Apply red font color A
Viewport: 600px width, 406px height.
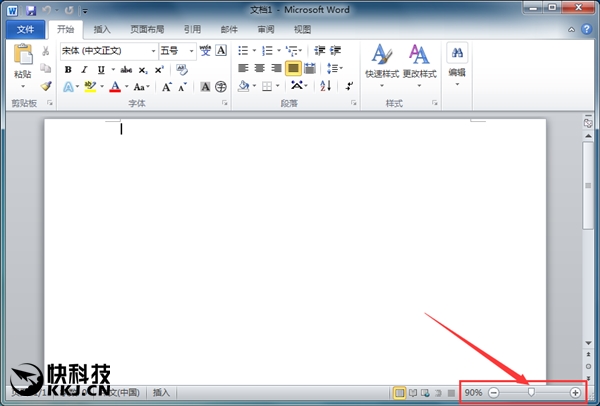tap(115, 87)
